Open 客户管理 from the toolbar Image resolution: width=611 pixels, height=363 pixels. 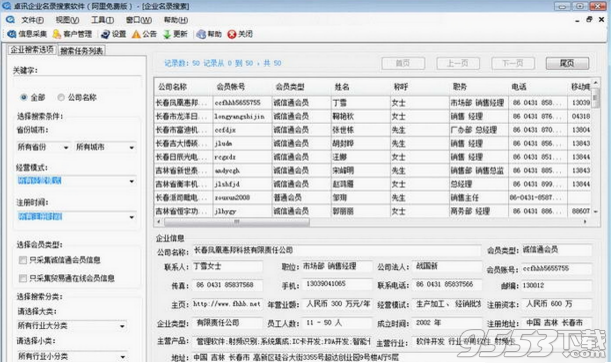72,34
